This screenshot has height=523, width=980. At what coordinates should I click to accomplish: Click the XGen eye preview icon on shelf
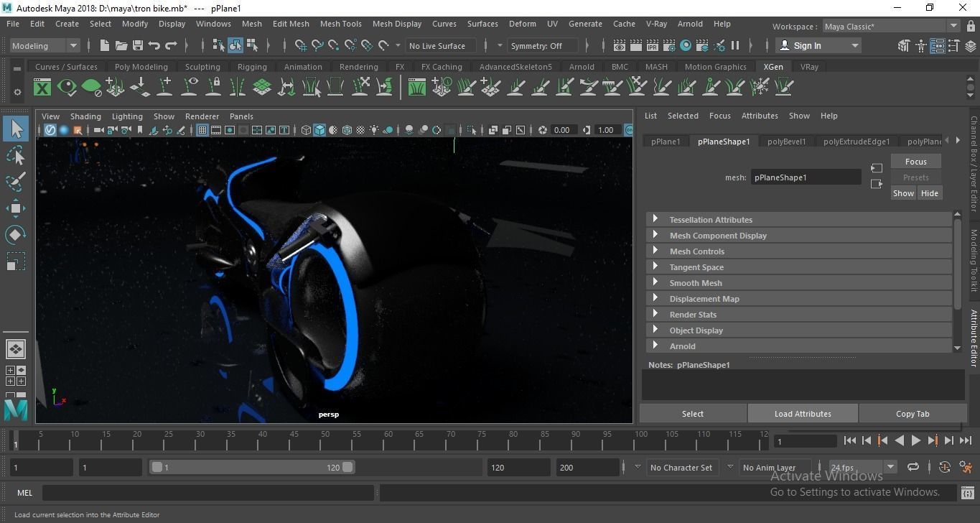pos(67,88)
